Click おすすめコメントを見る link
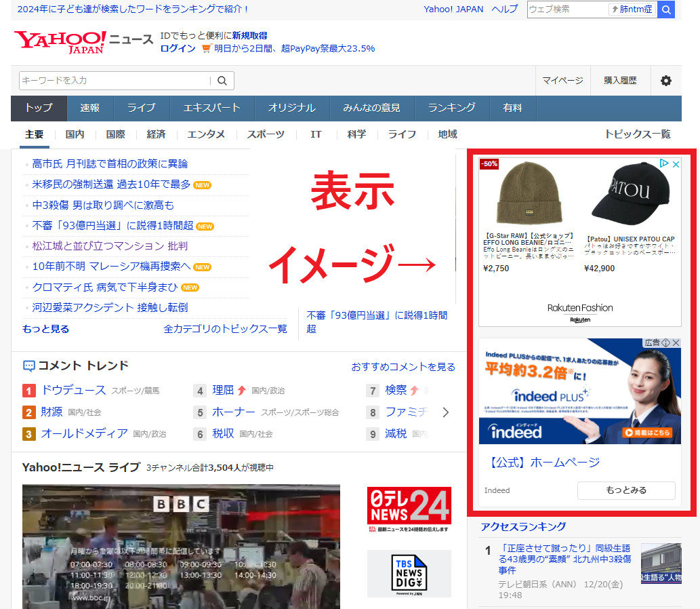This screenshot has width=700, height=609. 403,368
